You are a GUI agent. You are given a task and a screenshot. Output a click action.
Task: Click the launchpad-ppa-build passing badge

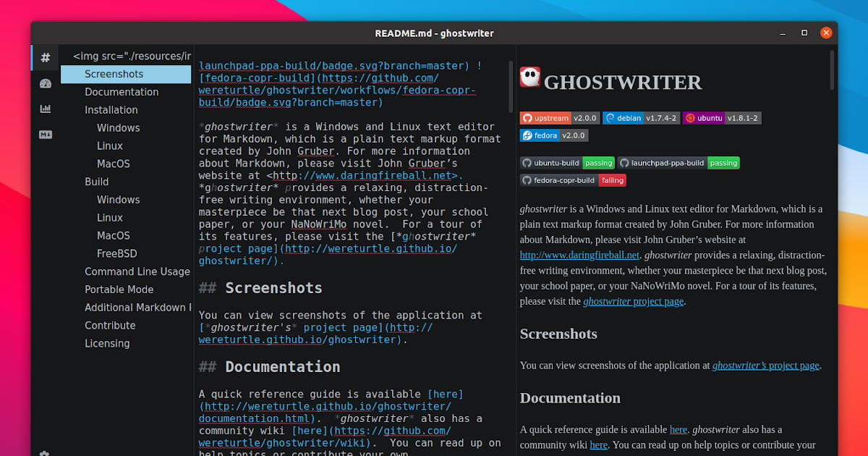click(x=678, y=163)
